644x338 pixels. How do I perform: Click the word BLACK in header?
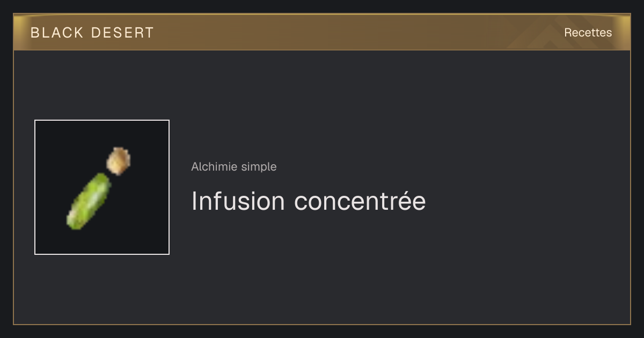pos(57,33)
